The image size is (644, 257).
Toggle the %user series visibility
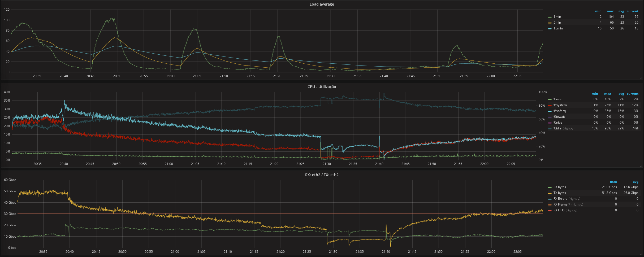(558, 99)
